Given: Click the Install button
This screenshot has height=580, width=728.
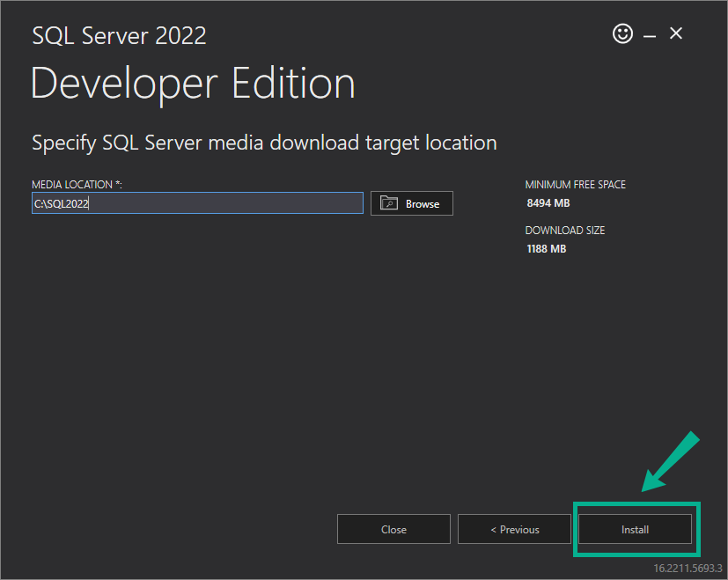Looking at the screenshot, I should coord(635,529).
